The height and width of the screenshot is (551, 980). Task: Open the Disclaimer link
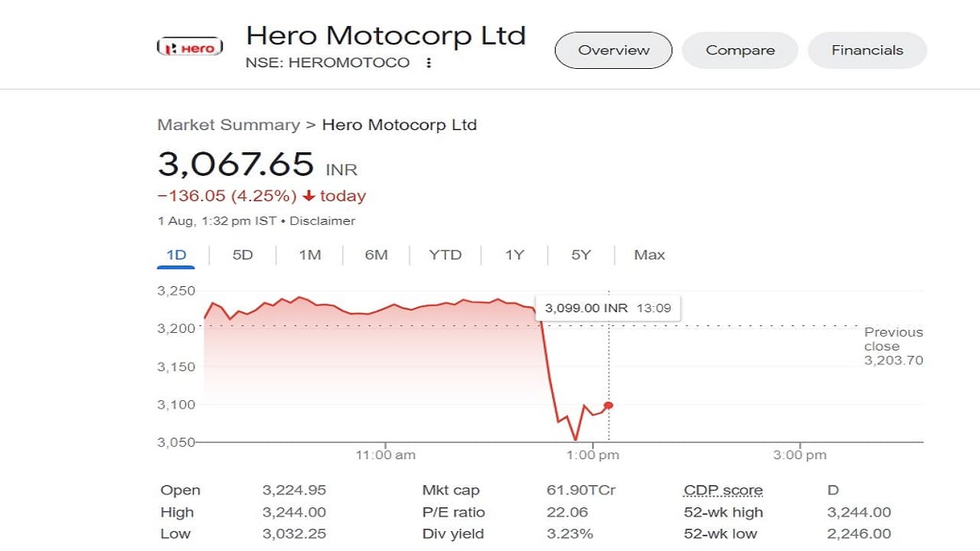322,220
